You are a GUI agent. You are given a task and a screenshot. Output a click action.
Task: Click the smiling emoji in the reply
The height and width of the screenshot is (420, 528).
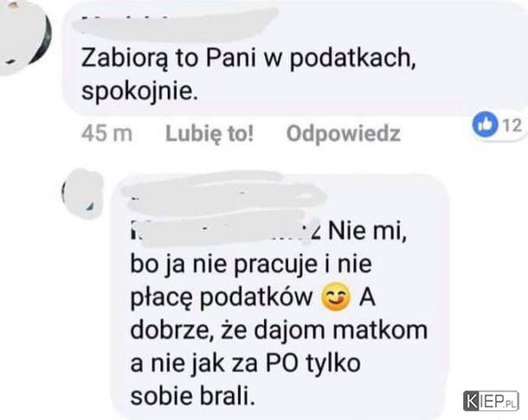pos(336,297)
